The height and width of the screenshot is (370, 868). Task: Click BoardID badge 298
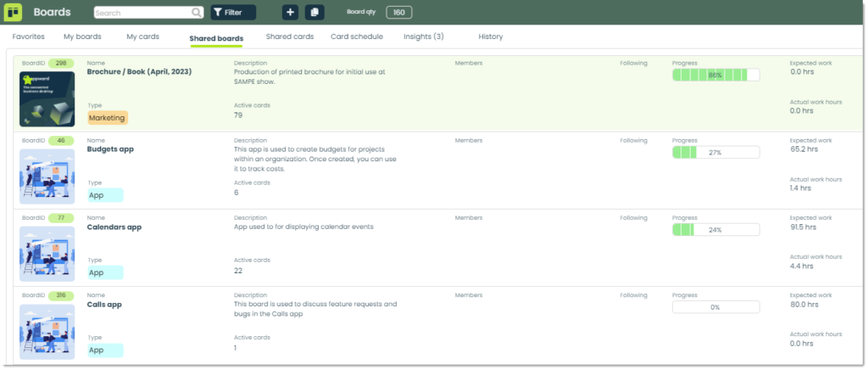61,63
